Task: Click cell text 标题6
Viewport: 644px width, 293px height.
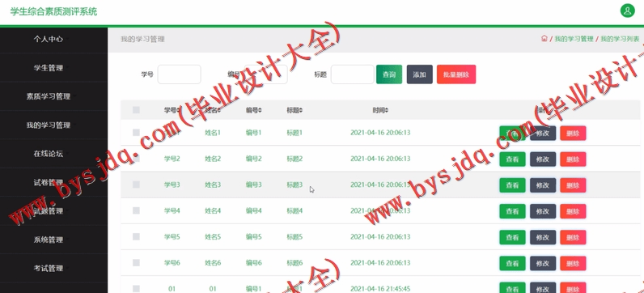Action: point(294,263)
